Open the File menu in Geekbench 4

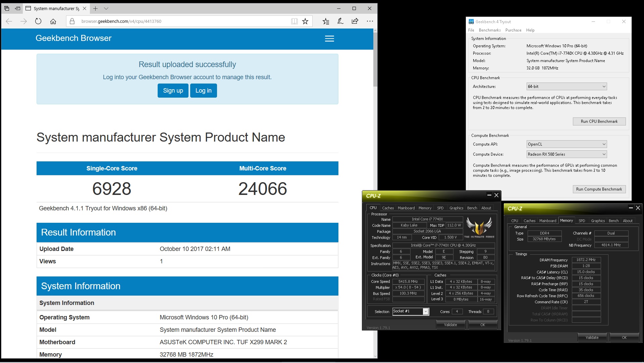(471, 30)
